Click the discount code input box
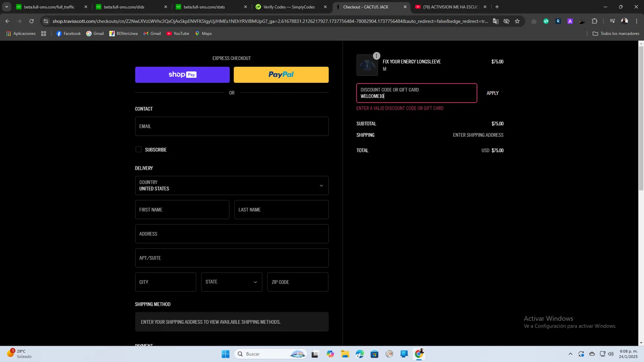 [x=416, y=93]
